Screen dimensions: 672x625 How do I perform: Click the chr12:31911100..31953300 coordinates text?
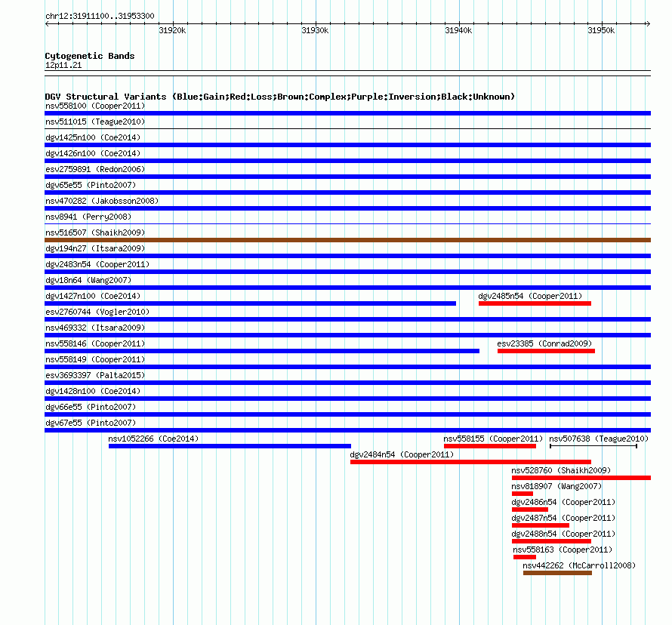100,17
